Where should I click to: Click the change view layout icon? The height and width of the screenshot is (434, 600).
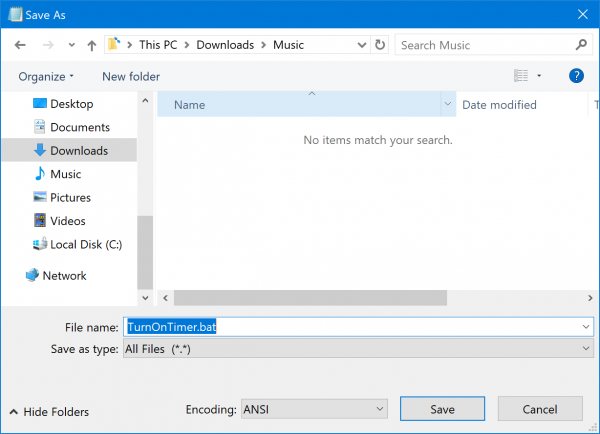[x=520, y=76]
